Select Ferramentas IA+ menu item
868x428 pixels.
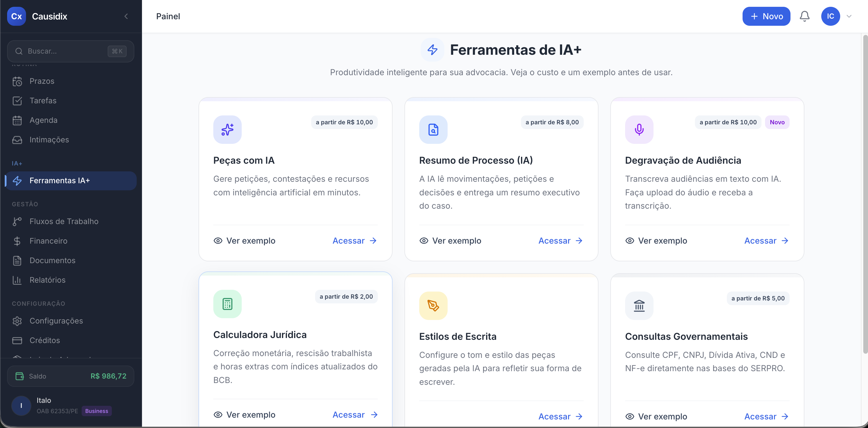(71, 181)
